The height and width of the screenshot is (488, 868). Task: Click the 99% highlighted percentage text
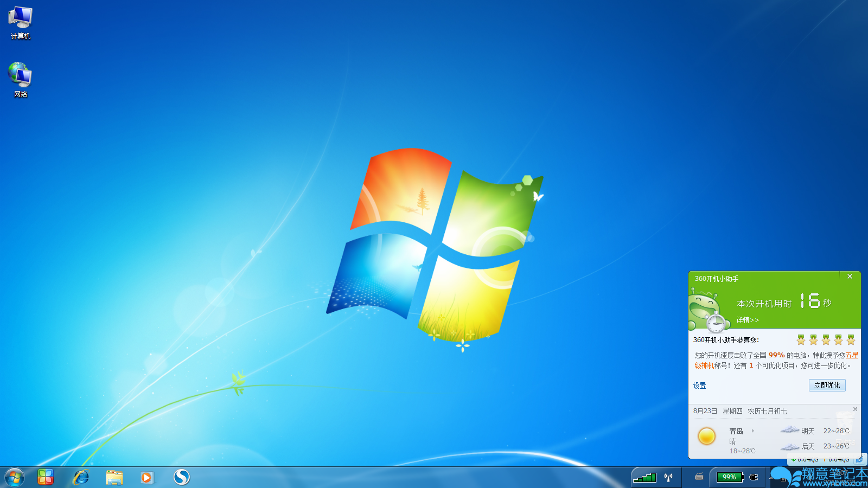click(x=776, y=355)
